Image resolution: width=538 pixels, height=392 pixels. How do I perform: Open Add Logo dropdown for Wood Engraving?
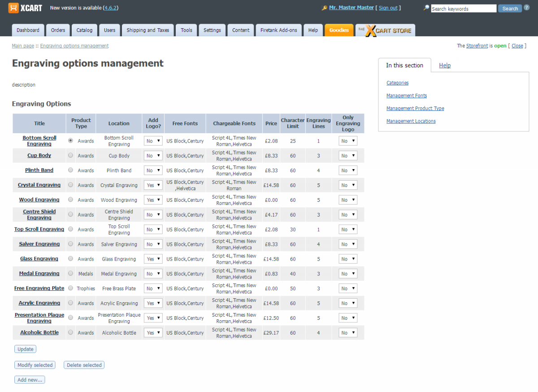(153, 200)
